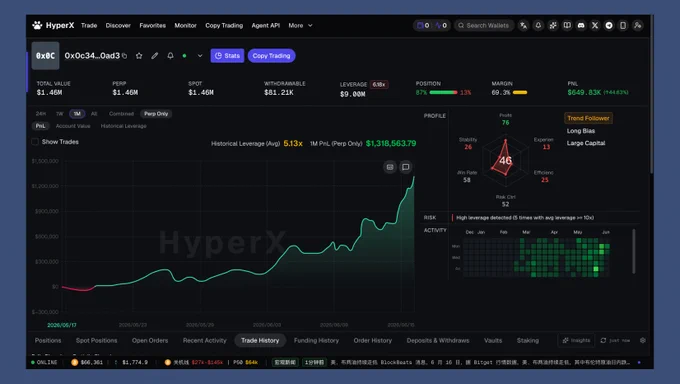Viewport: 680px width, 384px height.
Task: Switch to Deposits & Withdraws tab
Action: point(438,341)
